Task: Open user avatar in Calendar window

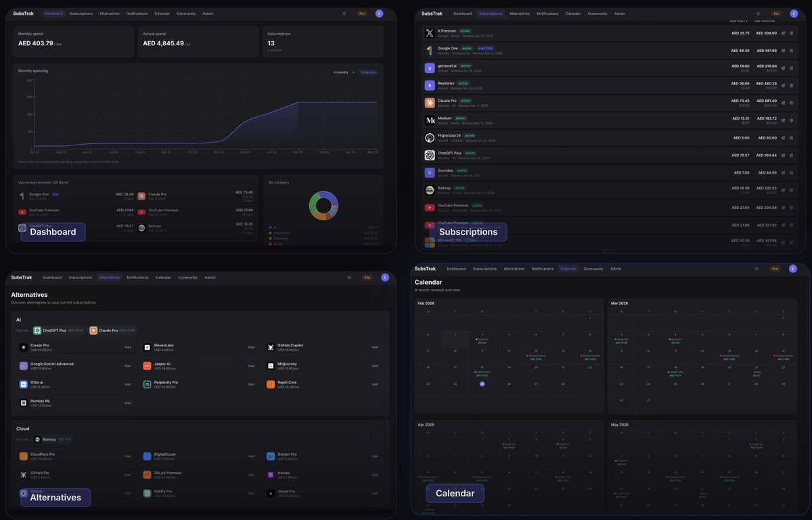Action: tap(793, 268)
